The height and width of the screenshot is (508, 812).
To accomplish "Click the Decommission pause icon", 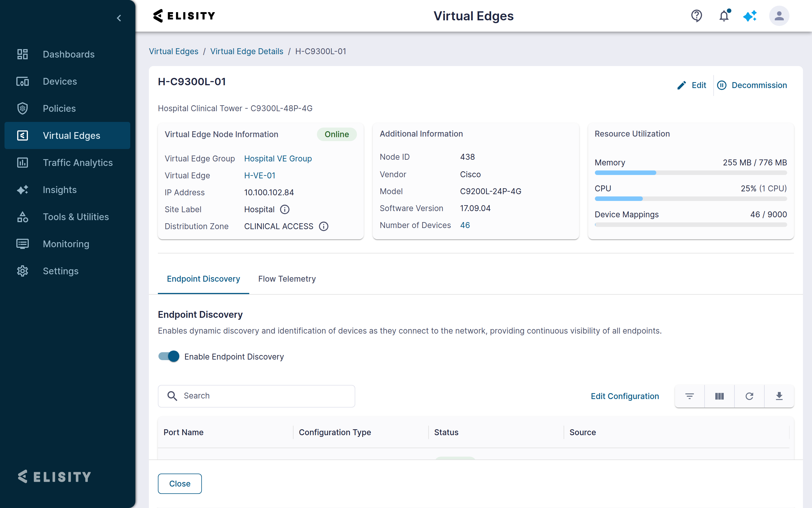I will 722,85.
